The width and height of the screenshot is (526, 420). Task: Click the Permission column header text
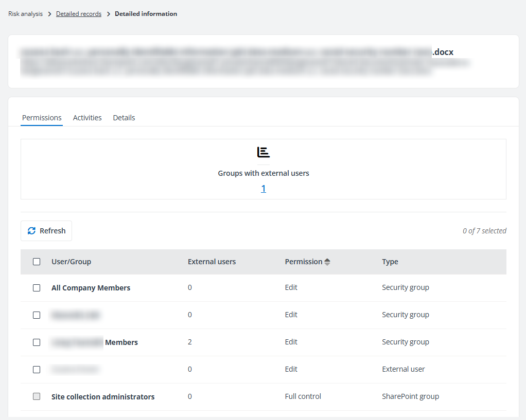coord(304,262)
